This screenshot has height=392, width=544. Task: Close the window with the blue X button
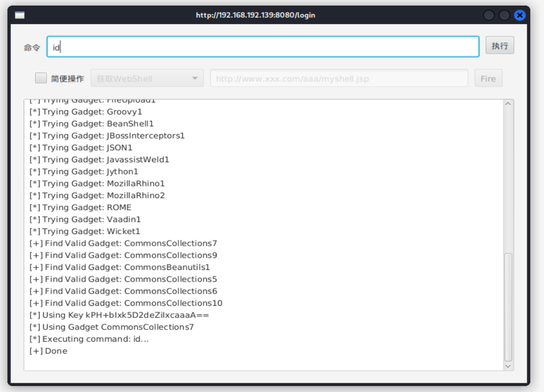pos(519,15)
